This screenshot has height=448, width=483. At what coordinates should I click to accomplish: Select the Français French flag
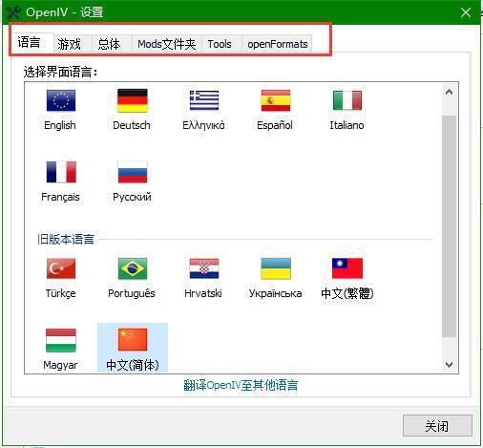point(61,172)
